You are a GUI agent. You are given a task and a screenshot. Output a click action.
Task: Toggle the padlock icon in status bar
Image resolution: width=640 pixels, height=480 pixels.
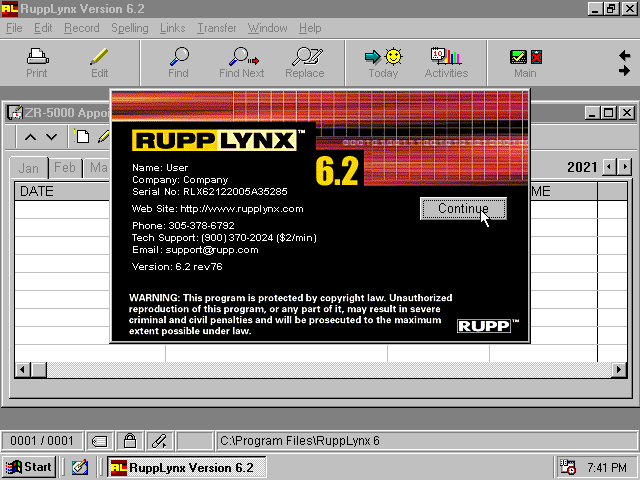pyautogui.click(x=130, y=441)
